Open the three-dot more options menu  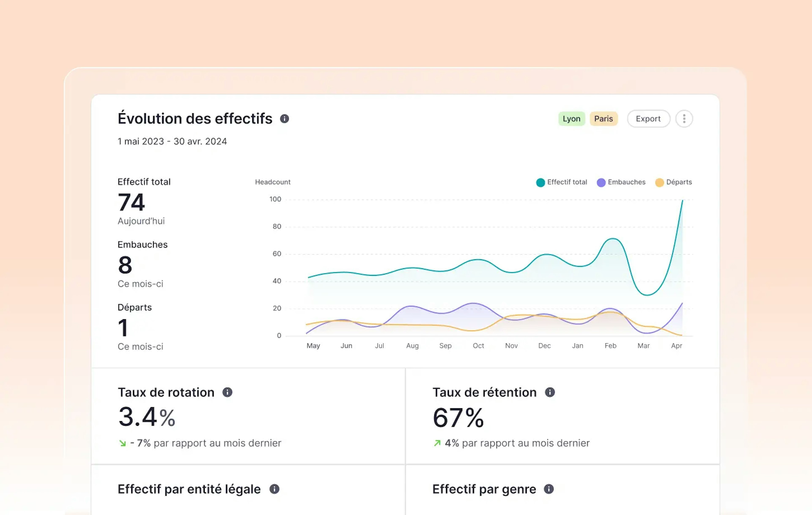pos(684,119)
